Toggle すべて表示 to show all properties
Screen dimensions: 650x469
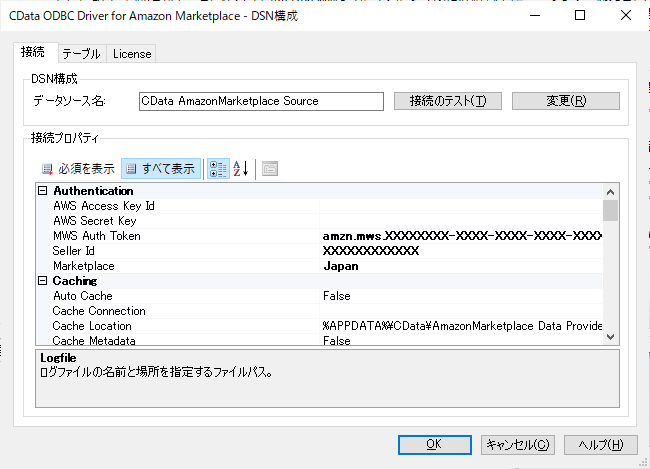coord(161,169)
